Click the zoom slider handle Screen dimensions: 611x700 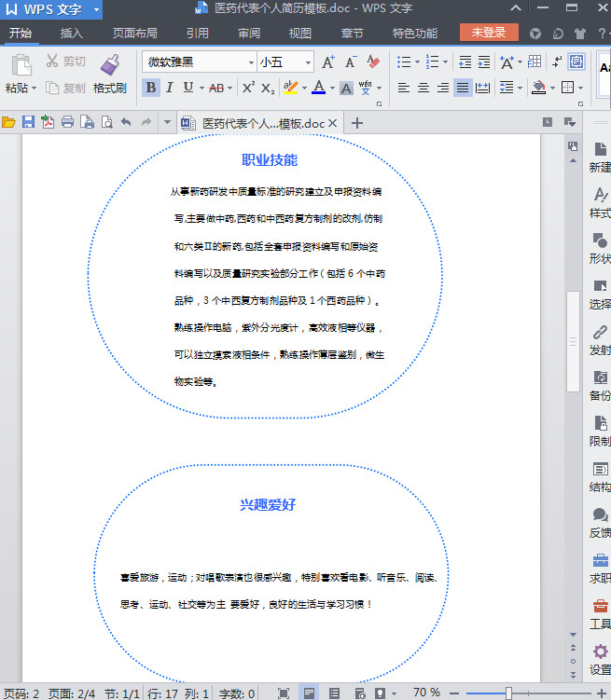[508, 693]
